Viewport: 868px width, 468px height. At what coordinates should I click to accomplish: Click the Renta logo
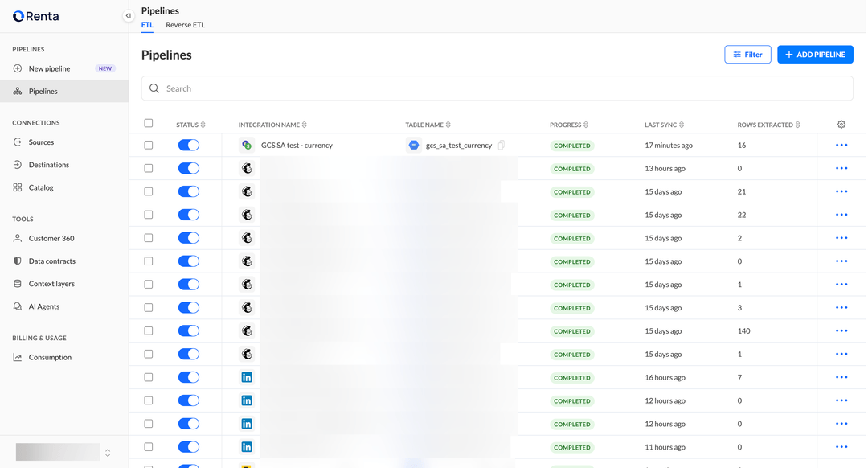(x=36, y=16)
